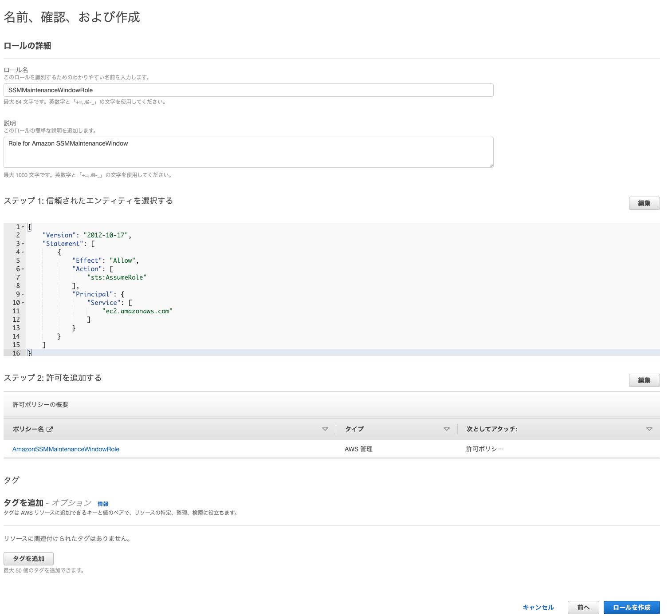The width and height of the screenshot is (672, 616).
Task: Select the SSMMaintenanceWindowRole role name field
Action: point(248,90)
